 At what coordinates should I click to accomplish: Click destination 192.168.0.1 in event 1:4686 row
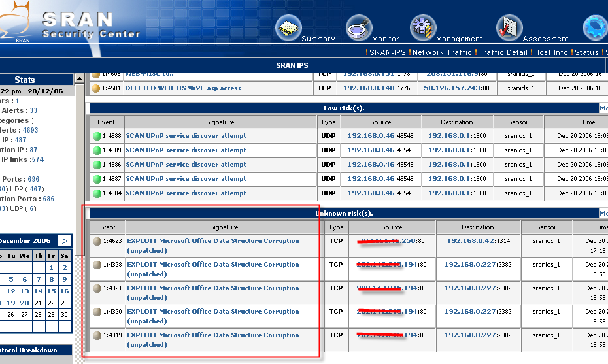click(448, 165)
